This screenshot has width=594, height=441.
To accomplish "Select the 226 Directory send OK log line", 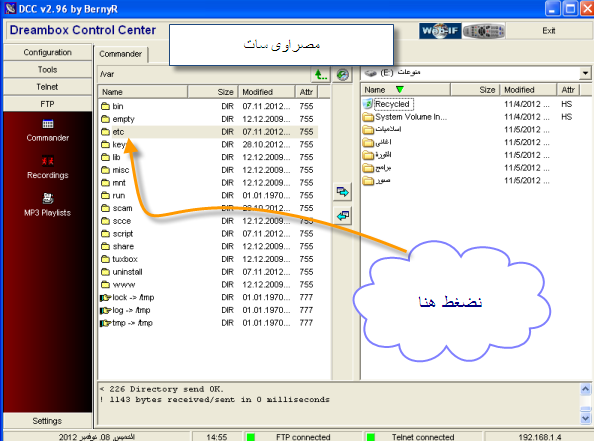I will pyautogui.click(x=162, y=389).
